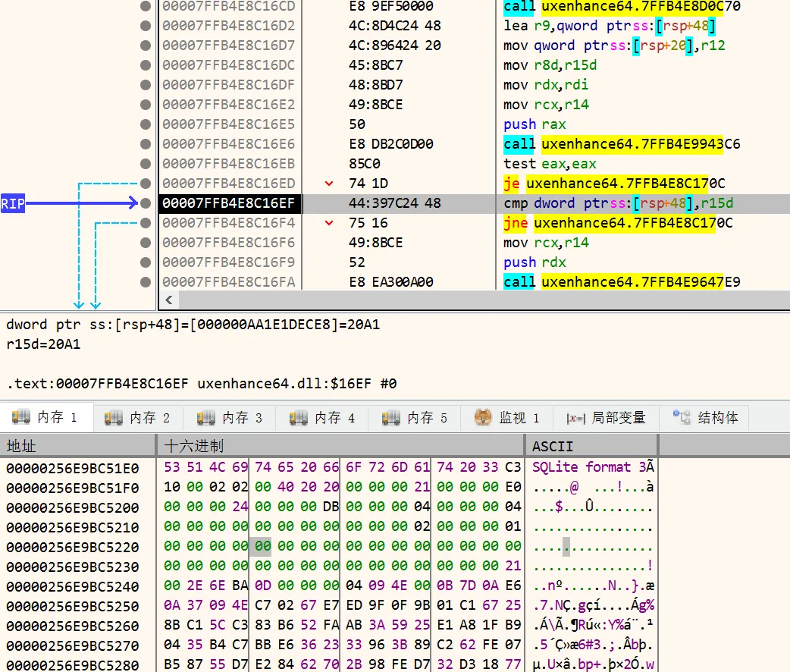The height and width of the screenshot is (672, 790).
Task: Click the red jump arrow beside 75 16
Action: pos(329,223)
